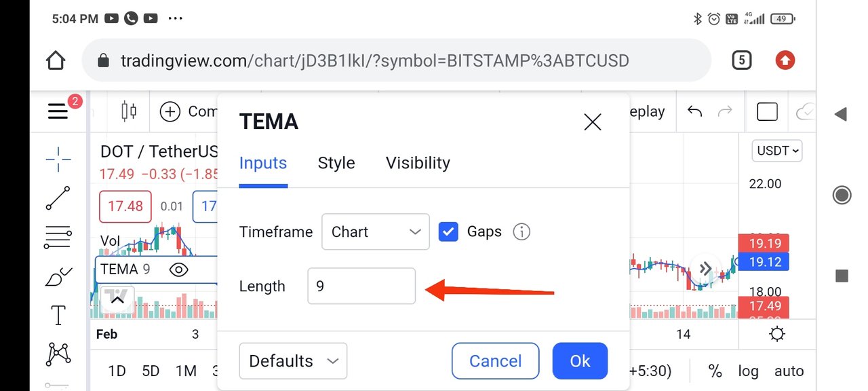Toggle TEMA indicator visibility eye
This screenshot has width=868, height=391.
178,269
